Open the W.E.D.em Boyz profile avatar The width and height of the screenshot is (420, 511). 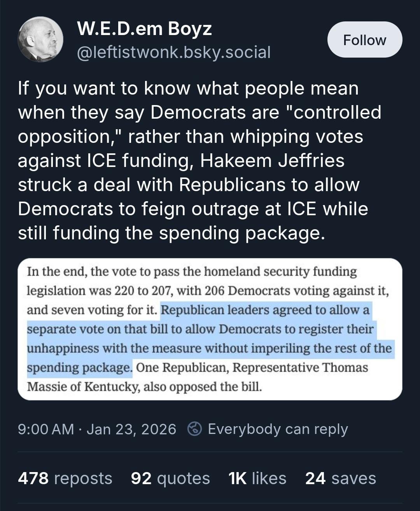click(40, 39)
